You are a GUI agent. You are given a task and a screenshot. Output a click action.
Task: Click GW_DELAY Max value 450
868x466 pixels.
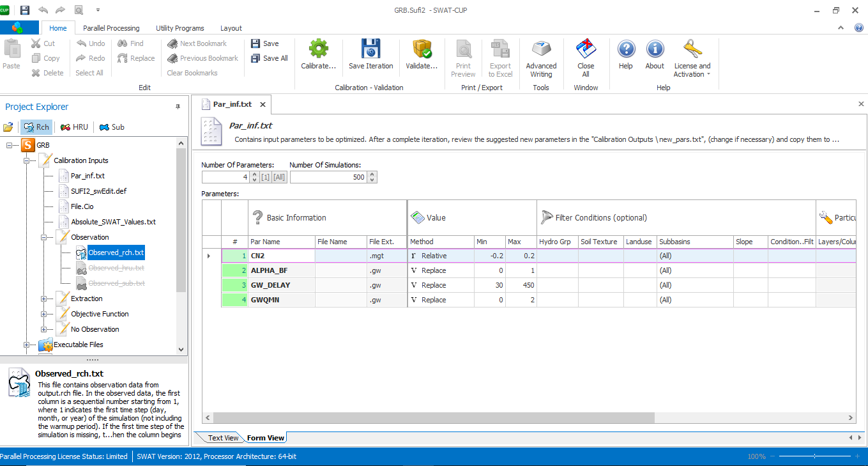tap(521, 285)
